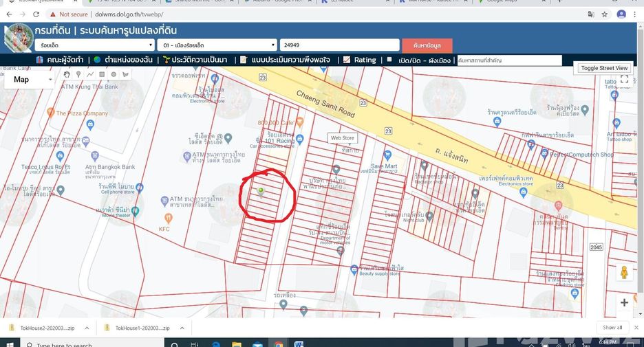
Task: Open the district dropdown 01 - เมืองร้อยเอ็ด
Action: [218, 45]
